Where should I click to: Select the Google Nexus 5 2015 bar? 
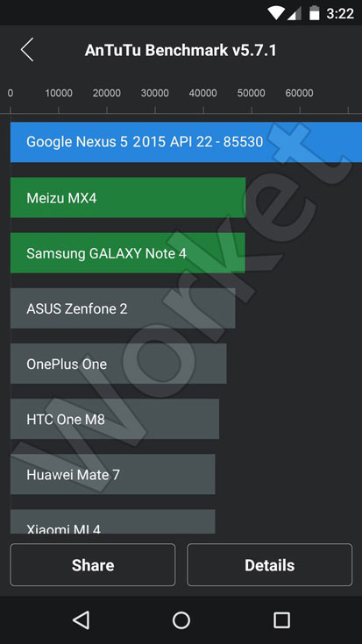pyautogui.click(x=186, y=142)
